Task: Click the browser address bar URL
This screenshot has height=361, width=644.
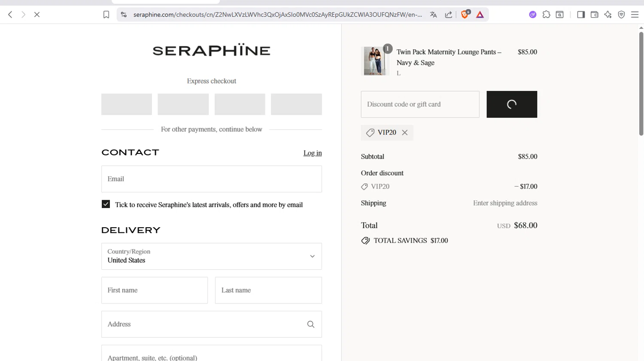Action: pos(277,15)
